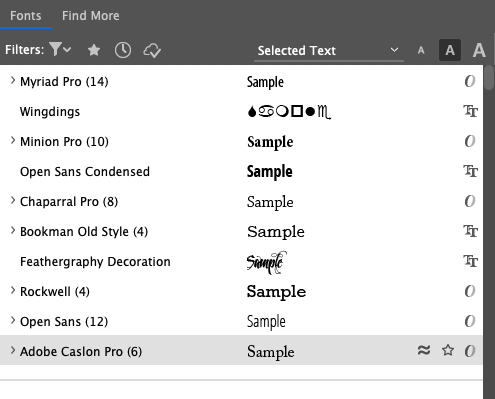Click the Rockwell sample preview
495x399 pixels.
coord(276,292)
